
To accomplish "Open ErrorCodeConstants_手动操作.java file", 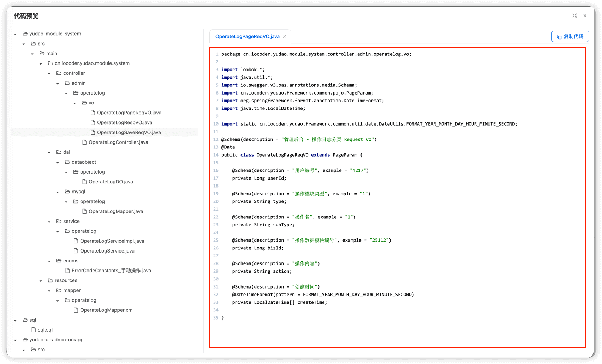I will 111,271.
